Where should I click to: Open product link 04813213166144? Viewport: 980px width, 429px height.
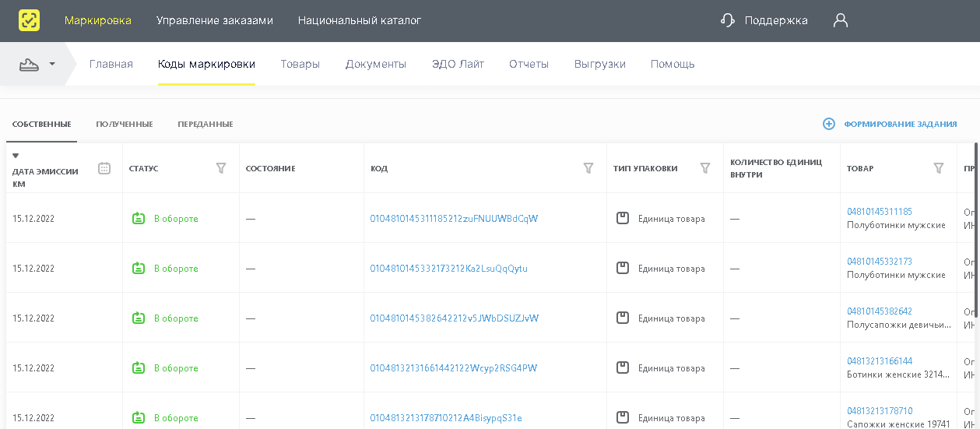(x=880, y=361)
